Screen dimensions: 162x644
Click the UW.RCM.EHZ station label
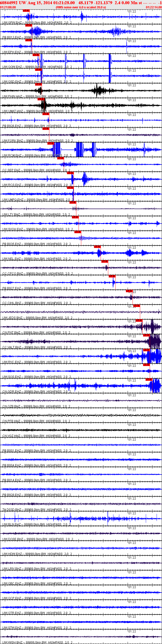pos(12,155)
